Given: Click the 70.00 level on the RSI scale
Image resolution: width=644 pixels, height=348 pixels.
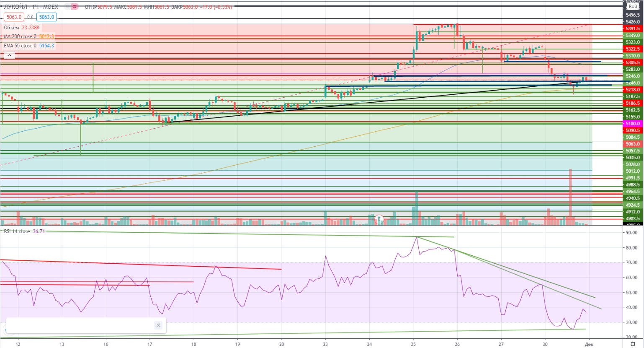Looking at the screenshot, I should 631,262.
